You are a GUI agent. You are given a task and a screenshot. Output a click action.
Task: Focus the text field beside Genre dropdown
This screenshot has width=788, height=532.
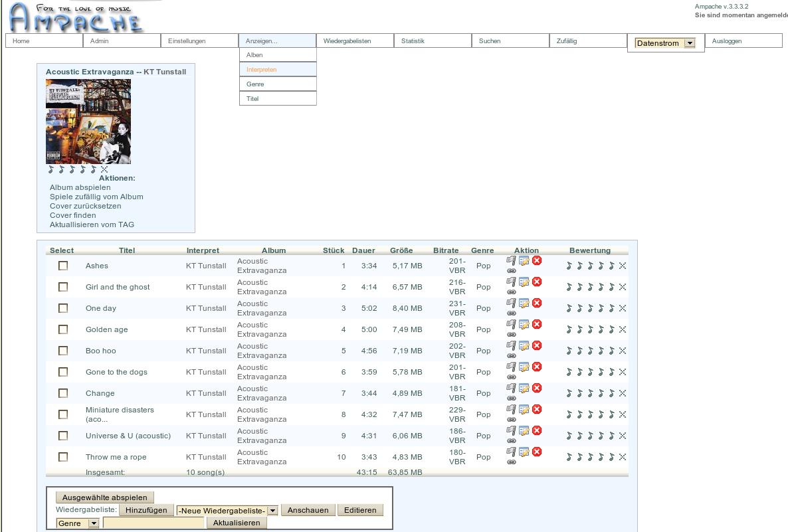click(153, 523)
